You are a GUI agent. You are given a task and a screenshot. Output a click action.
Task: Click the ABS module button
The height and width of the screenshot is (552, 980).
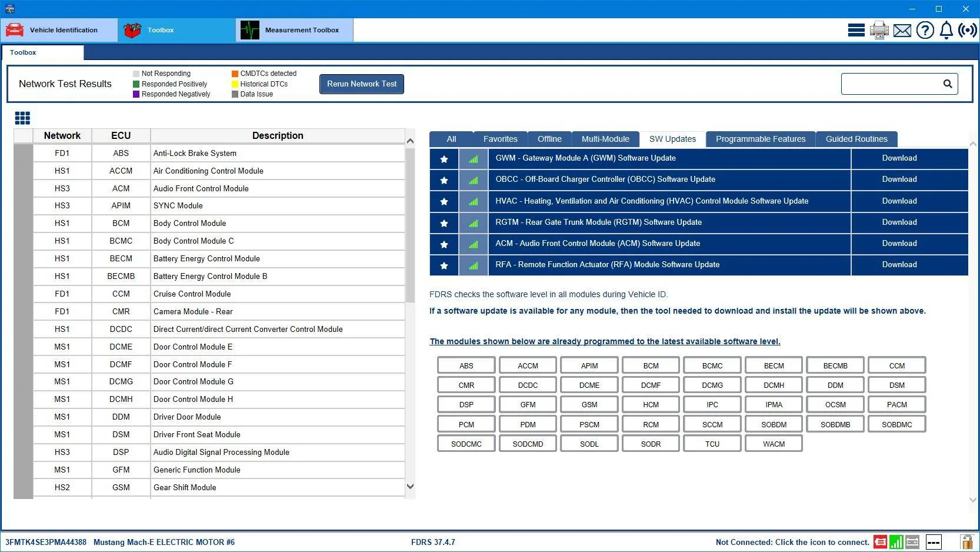[x=466, y=365]
